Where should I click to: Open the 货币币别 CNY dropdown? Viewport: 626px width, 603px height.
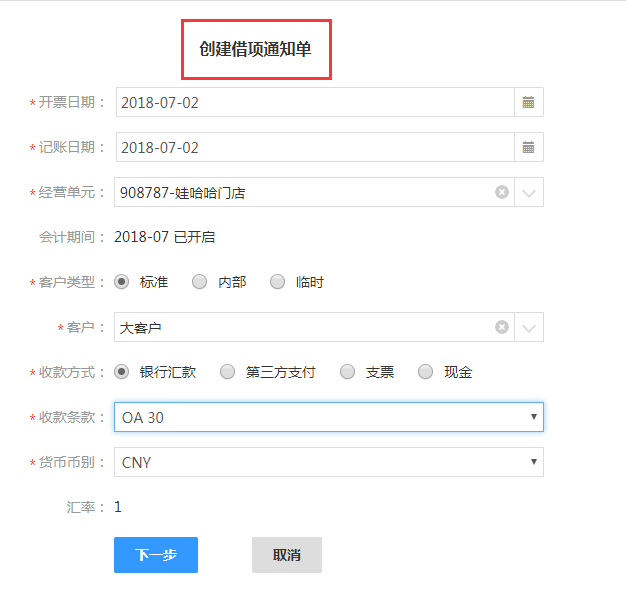pyautogui.click(x=329, y=462)
